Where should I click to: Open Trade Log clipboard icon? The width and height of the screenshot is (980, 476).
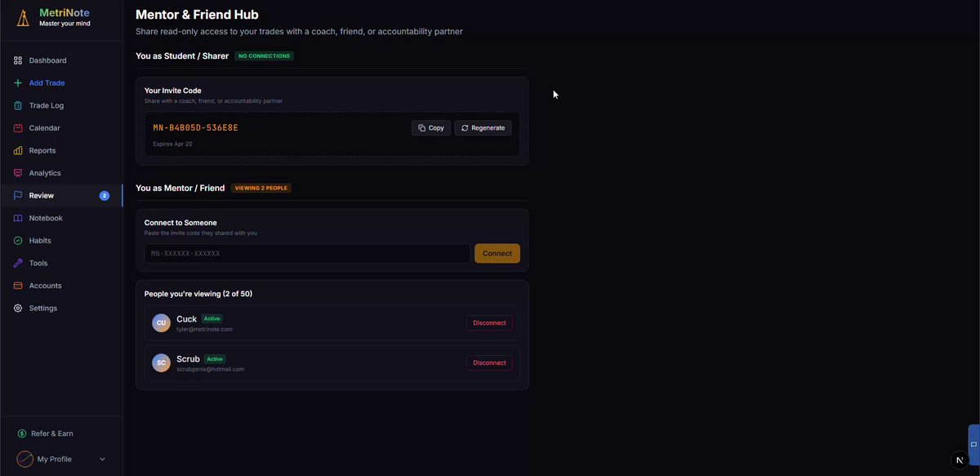coord(18,105)
